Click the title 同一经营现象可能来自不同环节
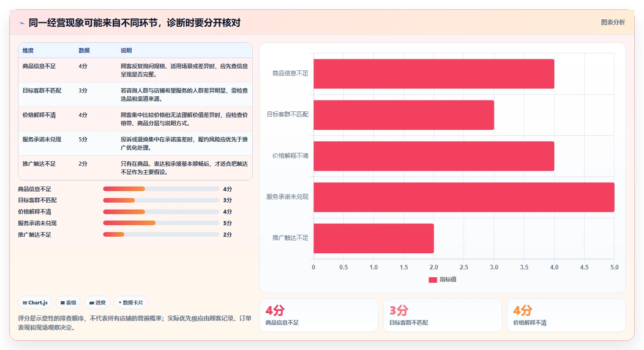This screenshot has height=350, width=644. (134, 23)
